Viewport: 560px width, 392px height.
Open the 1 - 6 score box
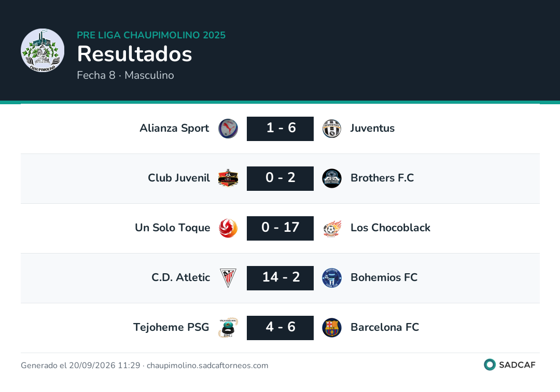tap(281, 129)
